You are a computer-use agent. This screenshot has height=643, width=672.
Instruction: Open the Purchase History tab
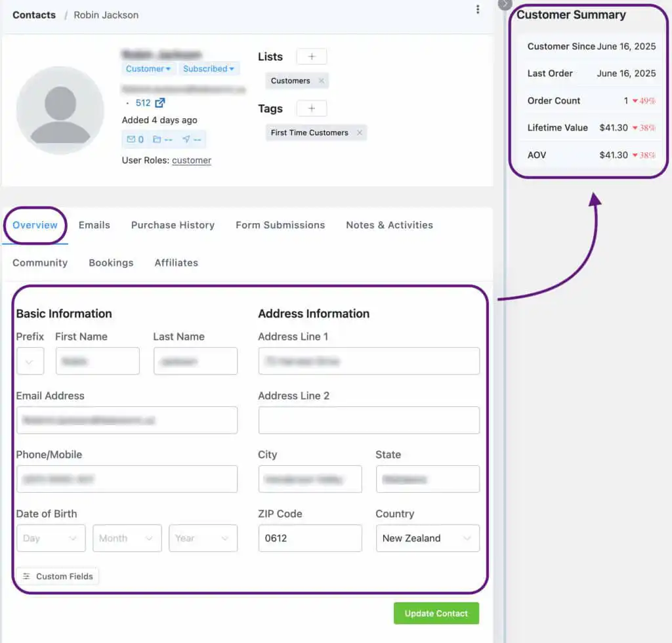click(173, 225)
